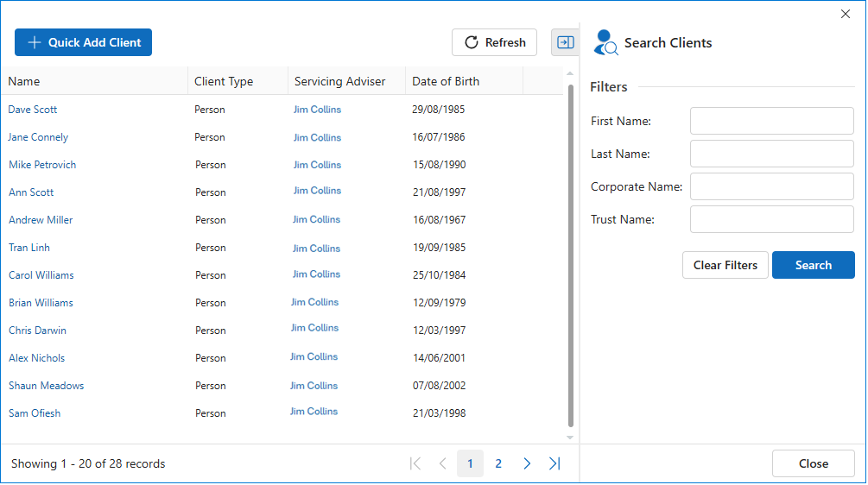The image size is (868, 485).
Task: Open client Dave Scott
Action: click(x=33, y=110)
